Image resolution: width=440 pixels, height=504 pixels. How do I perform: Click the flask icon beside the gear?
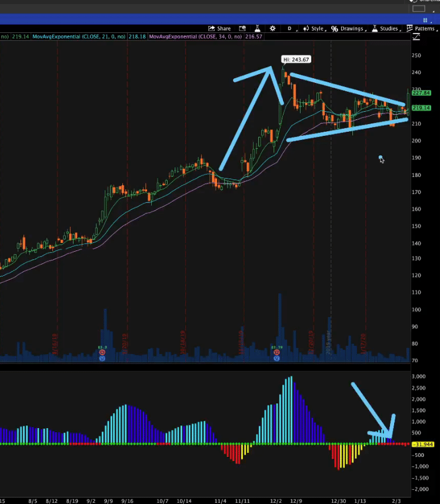[258, 29]
